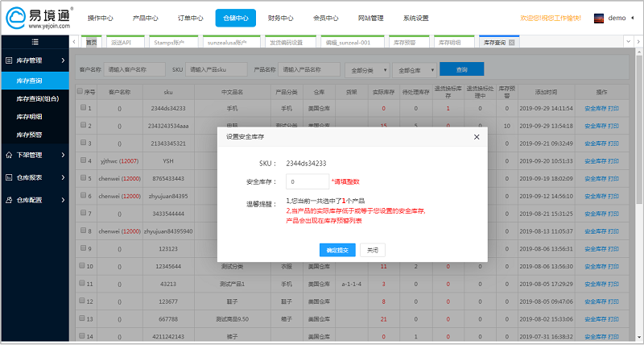This screenshot has height=345, width=644.
Task: Close the 库存查询 tab using its X icon
Action: coord(512,42)
